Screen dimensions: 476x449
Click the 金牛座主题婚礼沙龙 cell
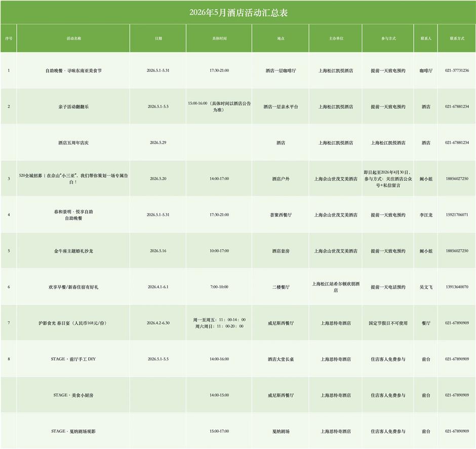click(73, 251)
